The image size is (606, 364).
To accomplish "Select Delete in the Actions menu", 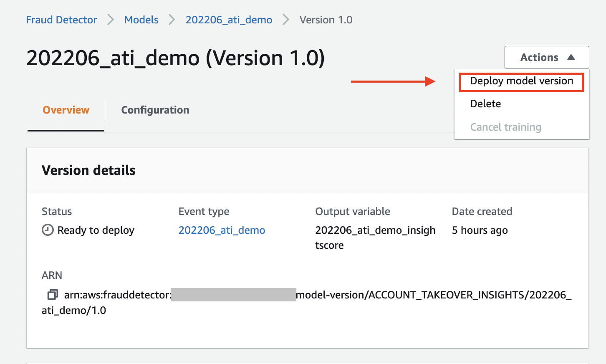I will [x=485, y=104].
